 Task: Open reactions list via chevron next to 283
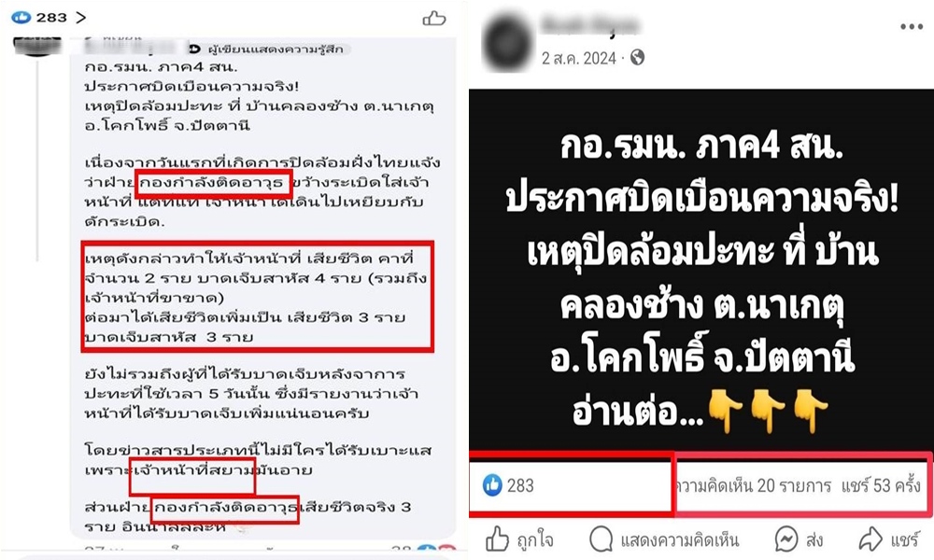tap(81, 18)
